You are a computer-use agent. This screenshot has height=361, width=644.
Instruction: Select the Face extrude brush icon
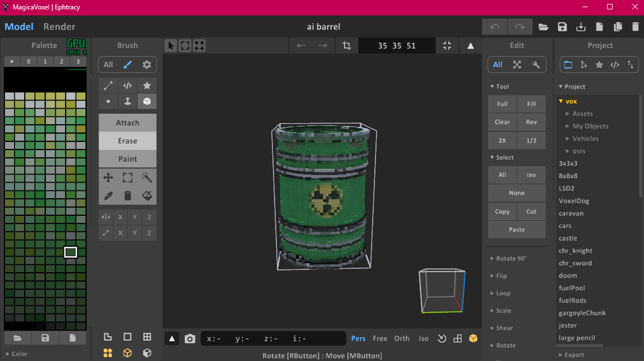pyautogui.click(x=128, y=101)
